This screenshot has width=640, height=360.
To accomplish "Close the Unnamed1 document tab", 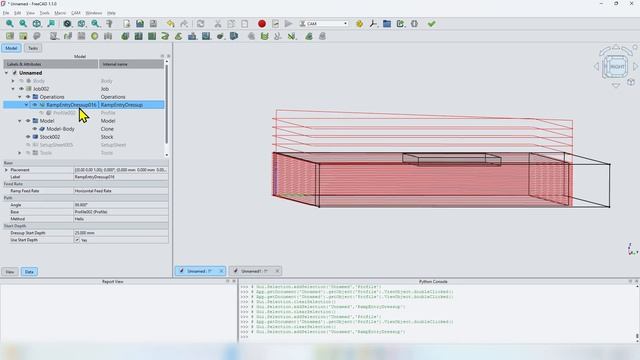I will (277, 271).
